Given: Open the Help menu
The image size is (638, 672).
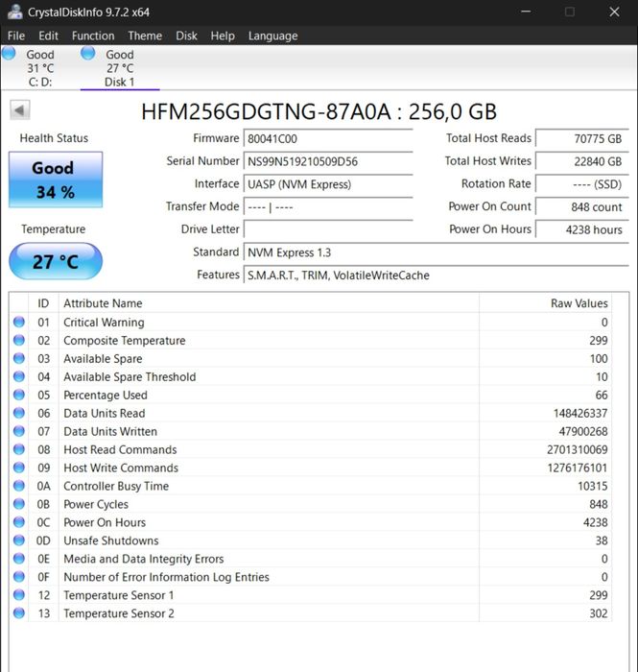Looking at the screenshot, I should tap(223, 36).
